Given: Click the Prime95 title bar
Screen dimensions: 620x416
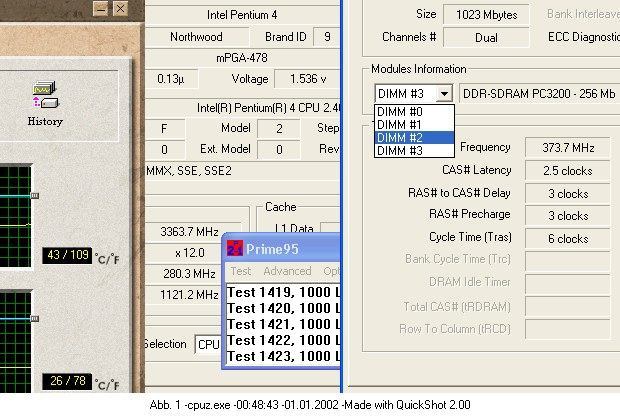Looking at the screenshot, I should click(282, 249).
